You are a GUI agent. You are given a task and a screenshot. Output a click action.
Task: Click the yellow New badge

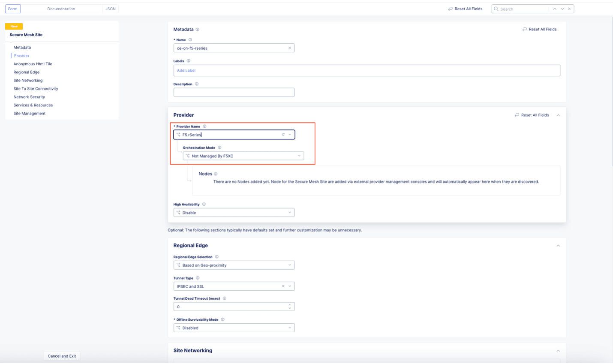pyautogui.click(x=14, y=27)
